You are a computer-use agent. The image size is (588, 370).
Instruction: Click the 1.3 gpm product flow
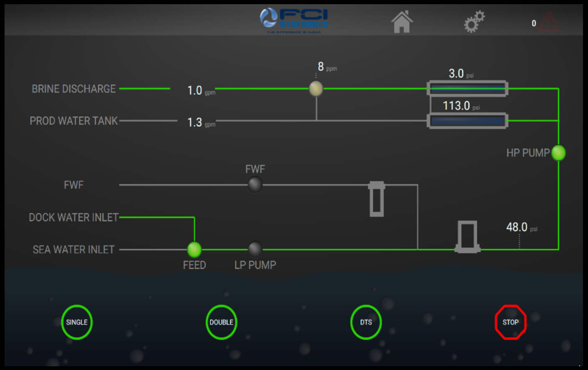195,122
